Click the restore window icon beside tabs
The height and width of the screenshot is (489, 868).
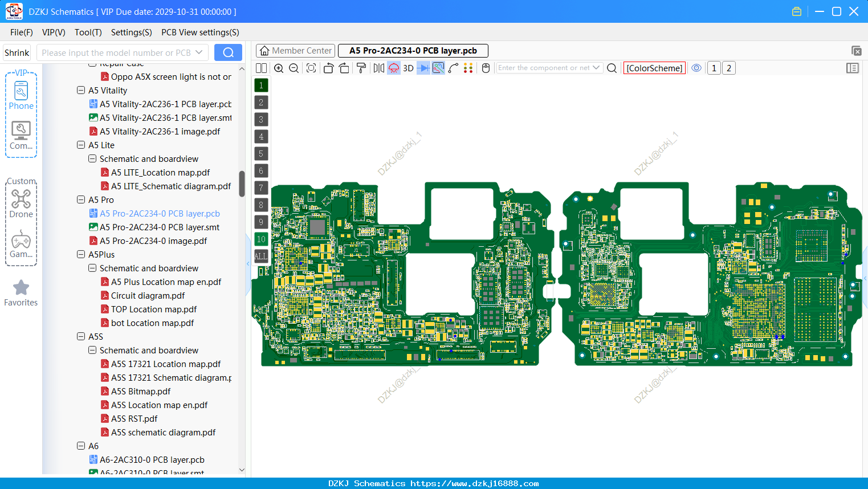(857, 51)
